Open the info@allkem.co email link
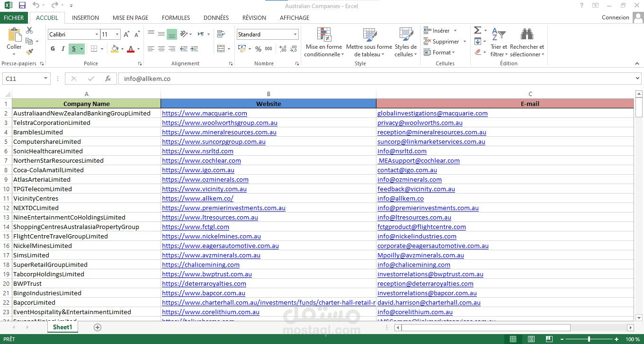Viewport: 644px width, 344px height. coord(401,198)
